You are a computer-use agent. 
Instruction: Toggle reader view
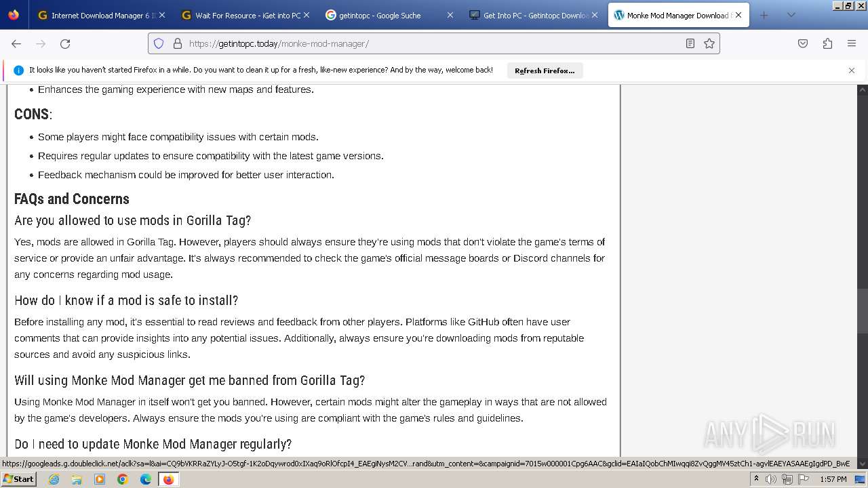pyautogui.click(x=690, y=43)
